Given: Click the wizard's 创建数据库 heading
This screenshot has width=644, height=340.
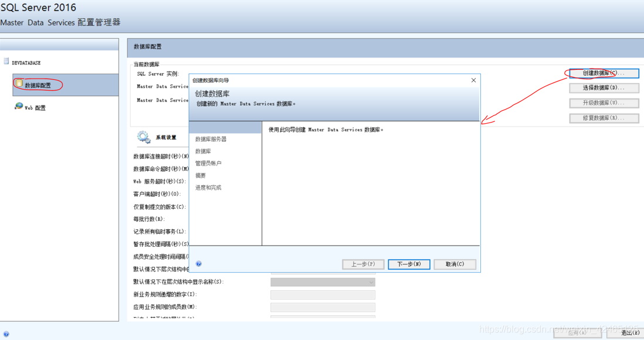Looking at the screenshot, I should (212, 94).
